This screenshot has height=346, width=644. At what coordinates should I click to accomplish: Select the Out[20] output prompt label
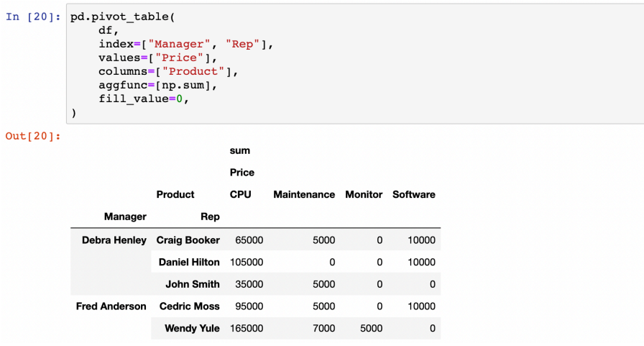click(33, 136)
